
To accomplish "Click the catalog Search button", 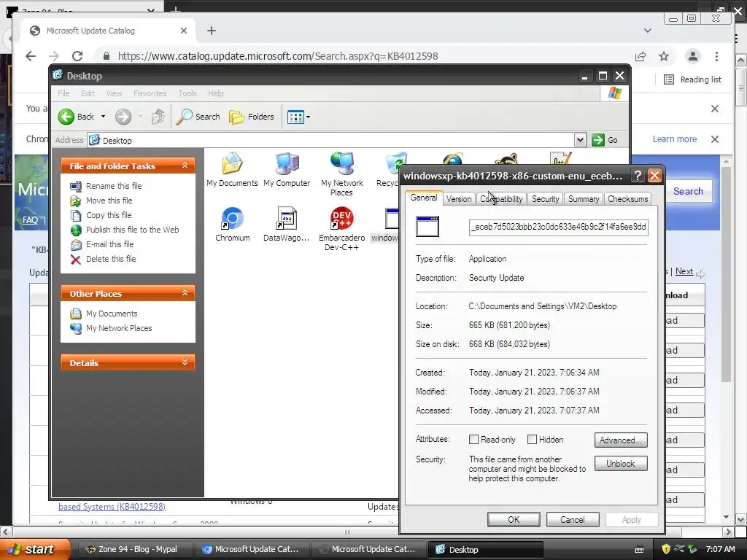I will tap(688, 192).
